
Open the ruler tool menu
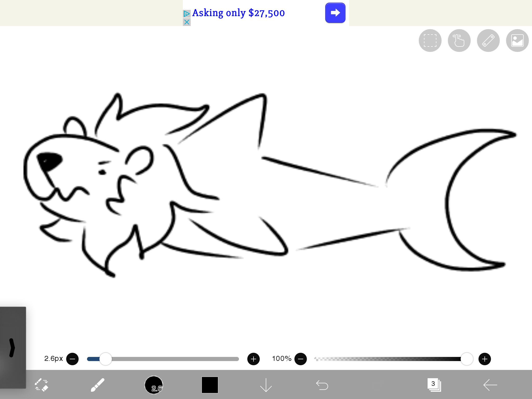[x=488, y=41]
